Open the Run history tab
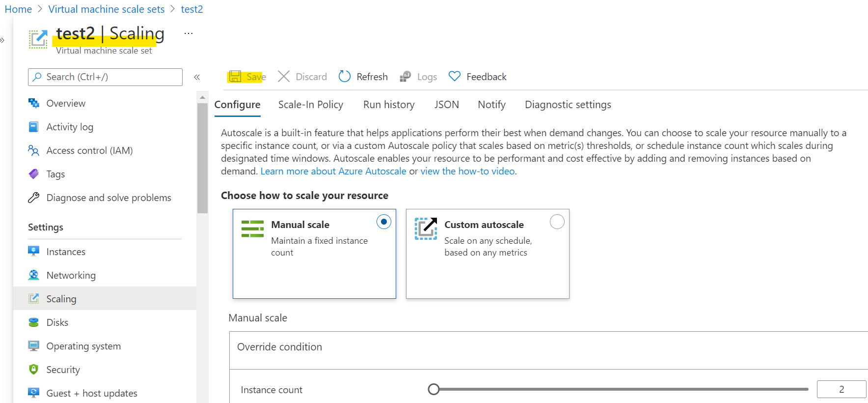868x403 pixels. point(389,105)
